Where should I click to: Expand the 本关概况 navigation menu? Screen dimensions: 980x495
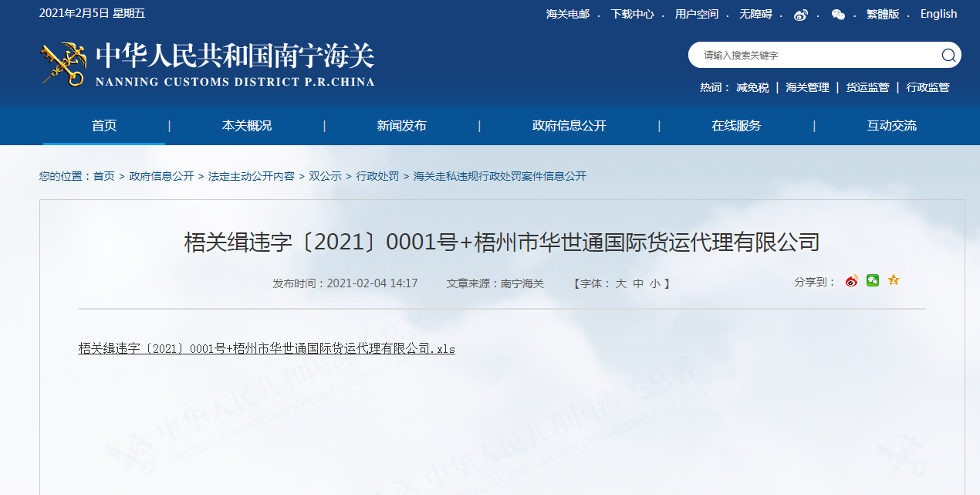coord(247,126)
